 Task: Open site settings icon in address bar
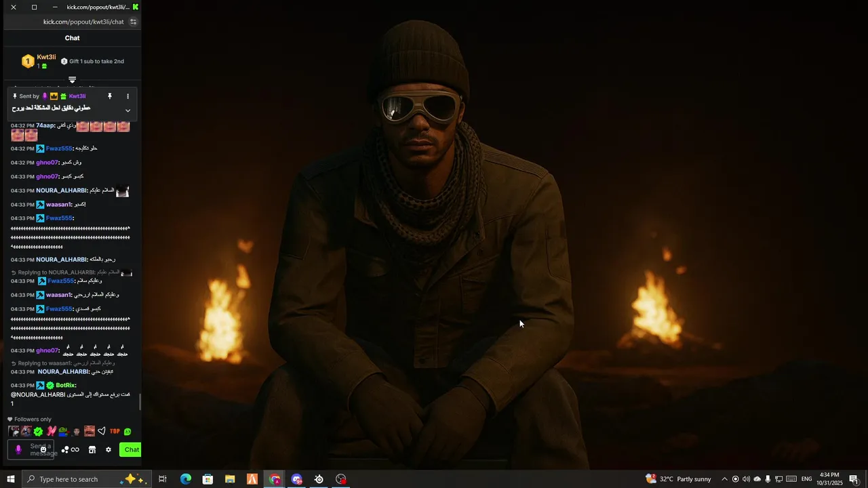pyautogui.click(x=133, y=22)
